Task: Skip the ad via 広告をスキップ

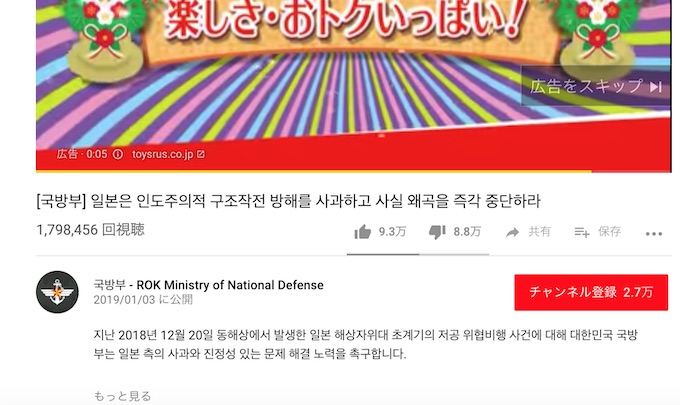Action: (x=595, y=86)
